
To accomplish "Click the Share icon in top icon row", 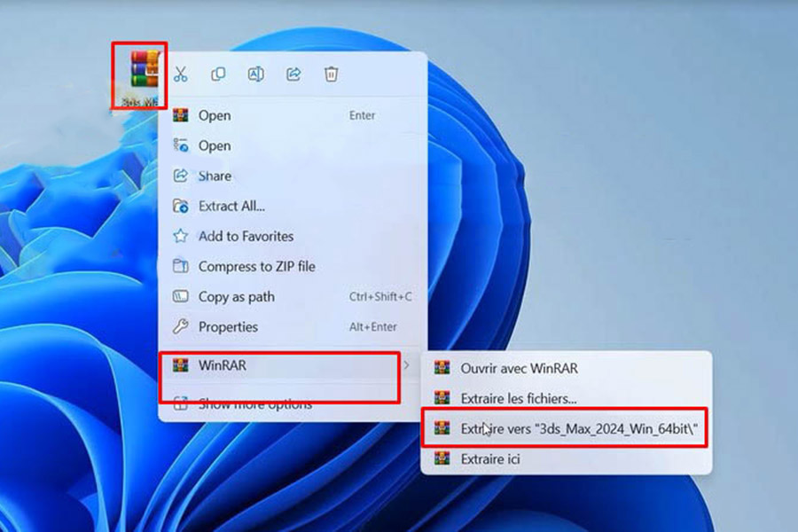I will [x=293, y=74].
